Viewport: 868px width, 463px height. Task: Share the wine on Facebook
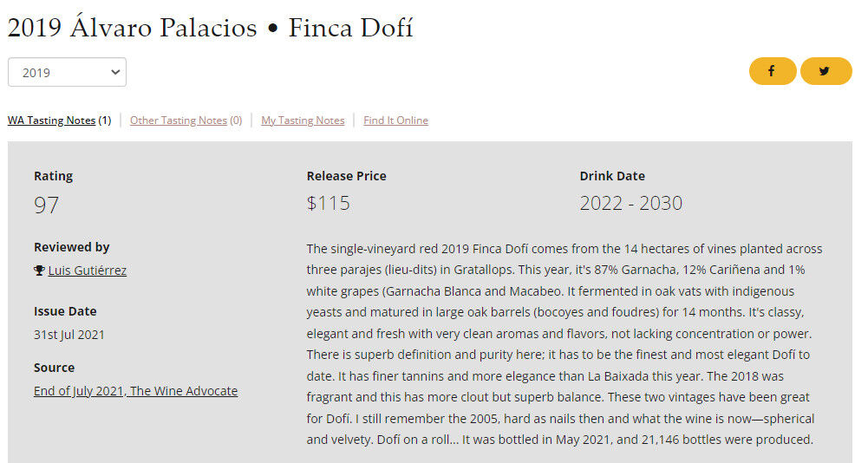(772, 71)
